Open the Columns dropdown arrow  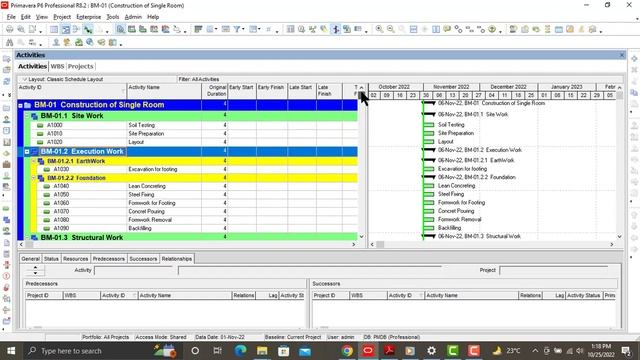216,29
